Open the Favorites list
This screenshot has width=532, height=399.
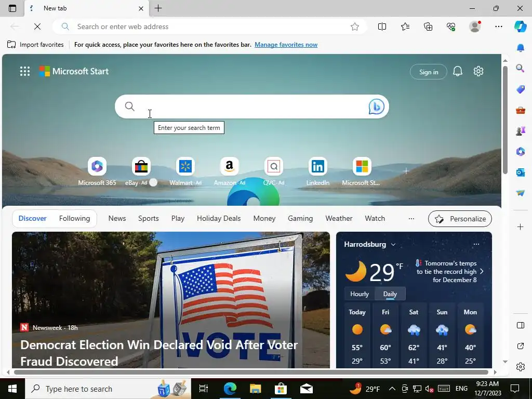click(x=405, y=26)
